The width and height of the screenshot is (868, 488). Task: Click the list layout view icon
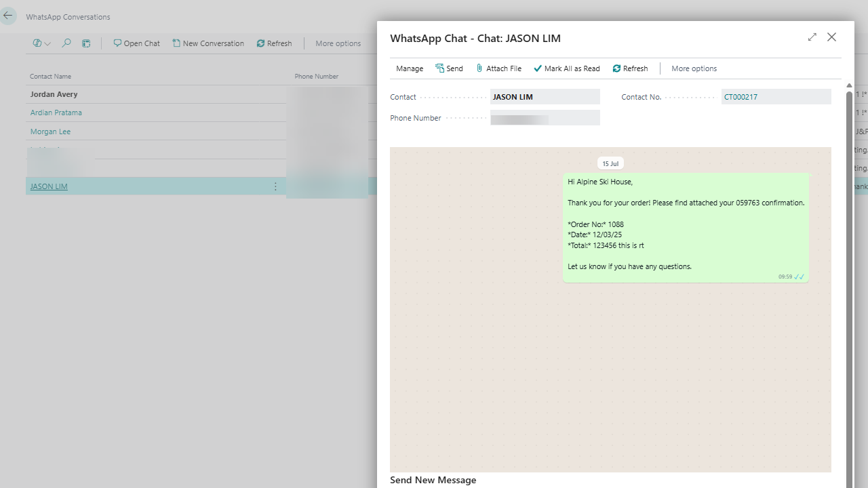tap(86, 43)
